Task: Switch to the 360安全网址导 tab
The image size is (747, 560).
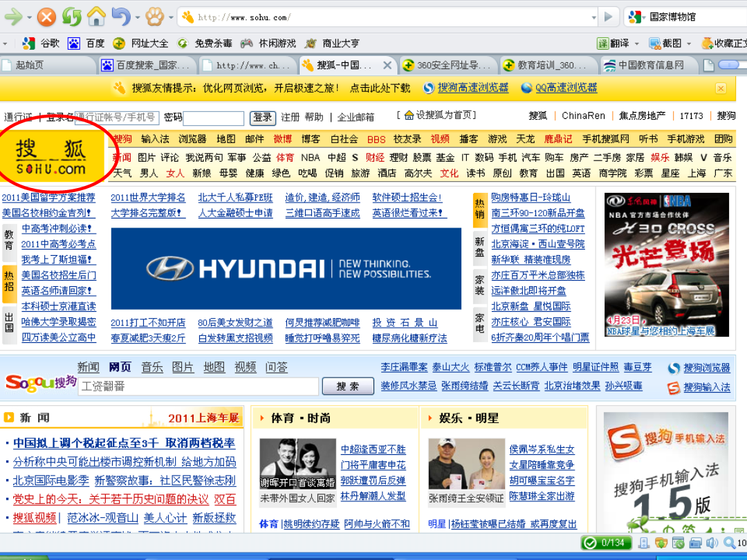Action: click(448, 65)
